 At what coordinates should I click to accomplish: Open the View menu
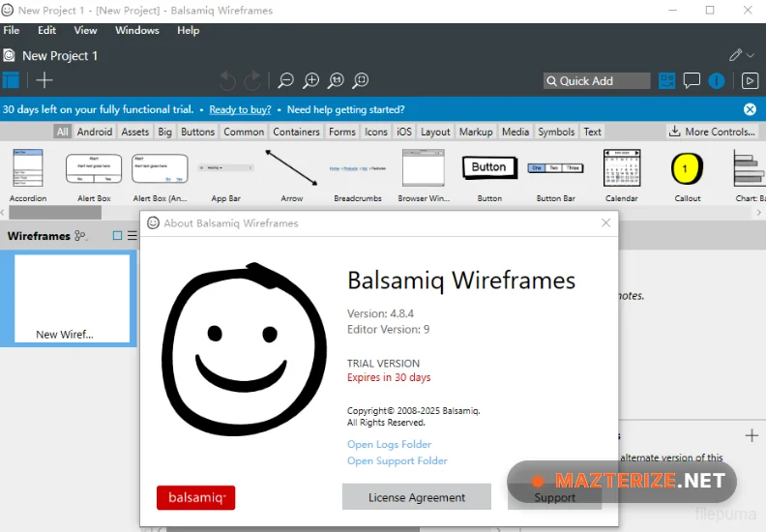[x=85, y=30]
